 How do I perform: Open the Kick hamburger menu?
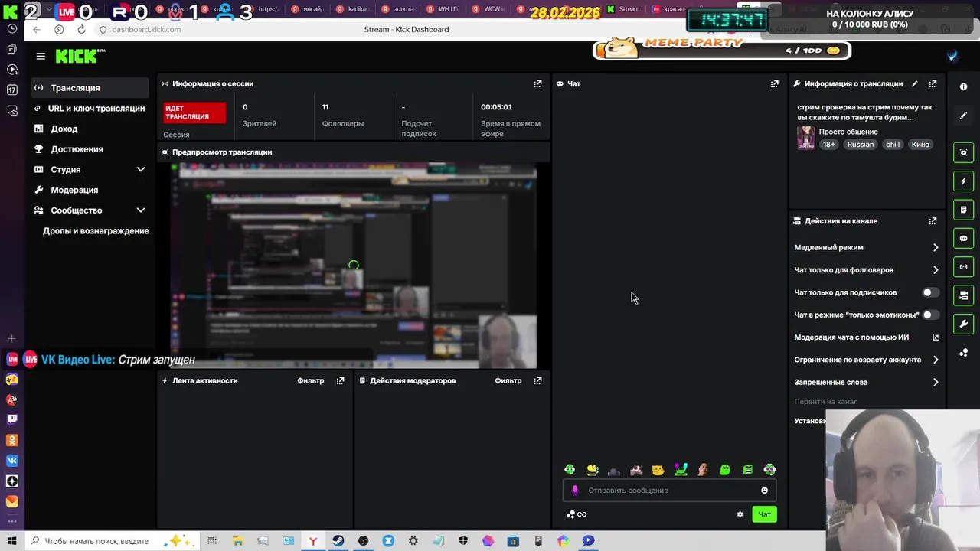point(41,56)
